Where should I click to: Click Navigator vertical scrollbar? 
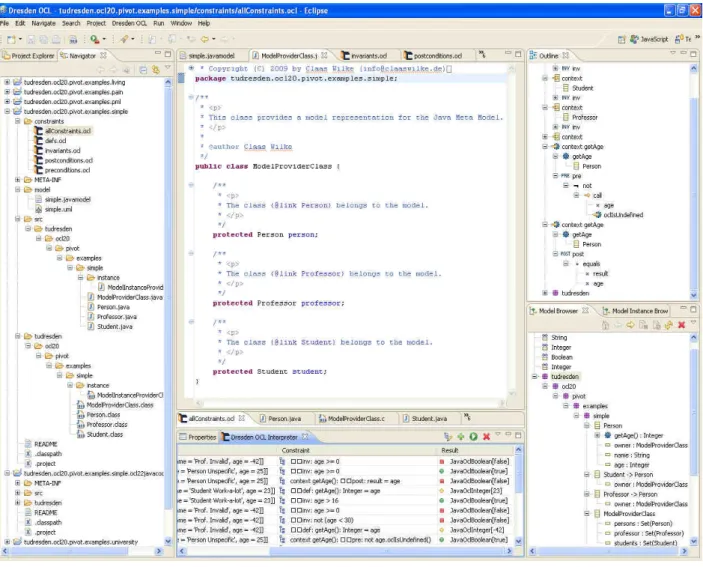168,300
